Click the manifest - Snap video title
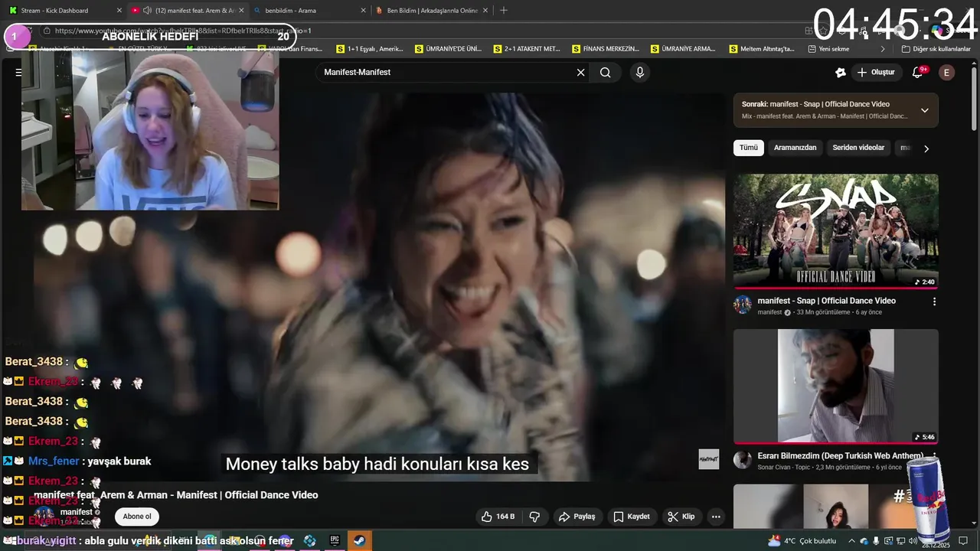Viewport: 980px width, 551px height. 827,301
